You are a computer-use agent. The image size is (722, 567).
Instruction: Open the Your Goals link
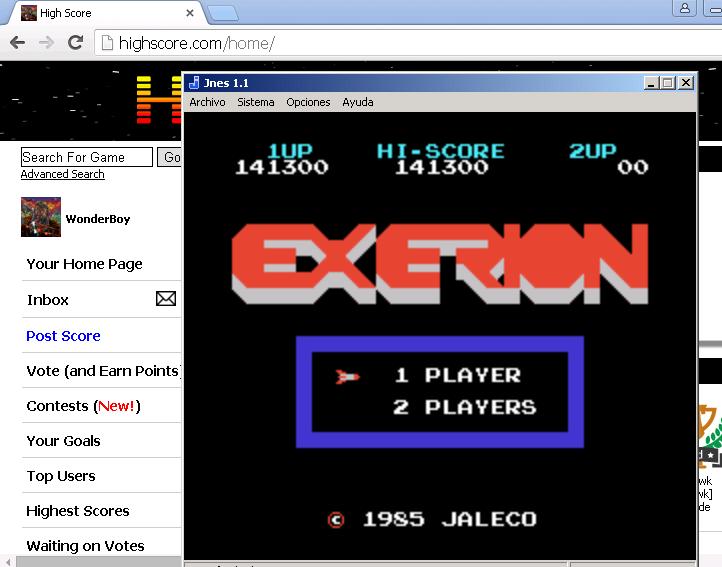pos(63,441)
